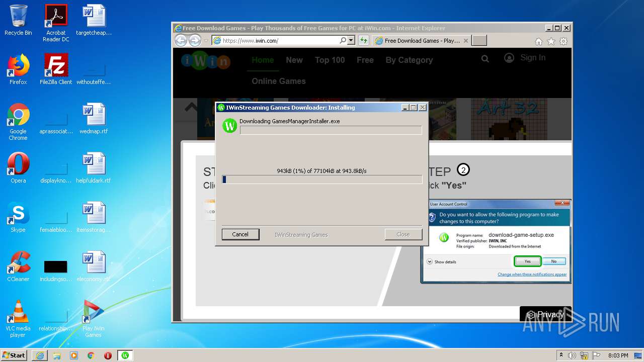Open the Online Games menu item
Viewport: 644px width, 362px height.
click(279, 81)
